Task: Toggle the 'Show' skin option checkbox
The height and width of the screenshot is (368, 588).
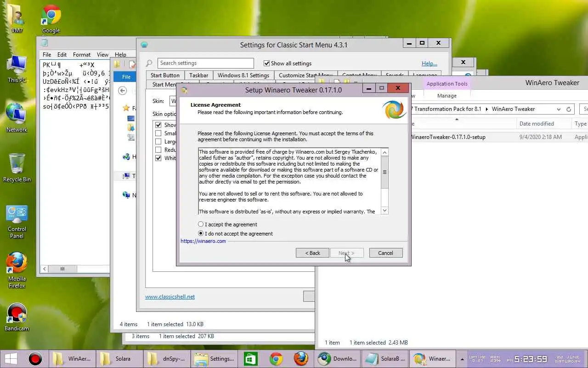Action: (158, 125)
